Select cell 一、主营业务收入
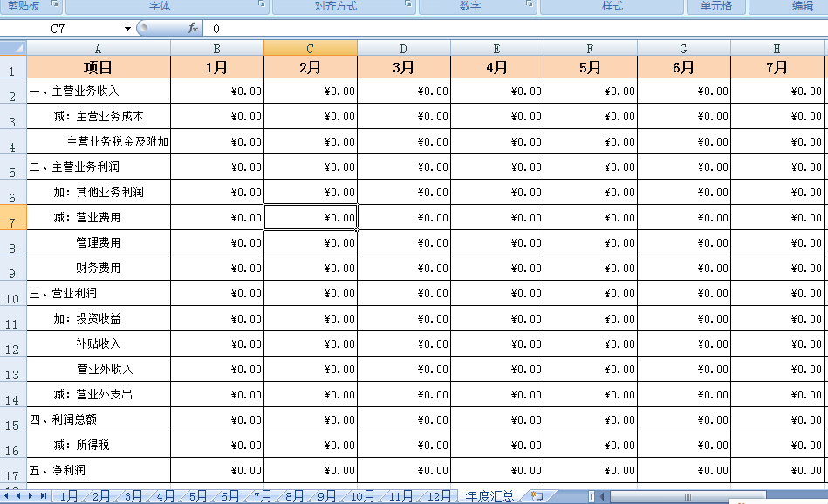828x504 pixels. 99,91
